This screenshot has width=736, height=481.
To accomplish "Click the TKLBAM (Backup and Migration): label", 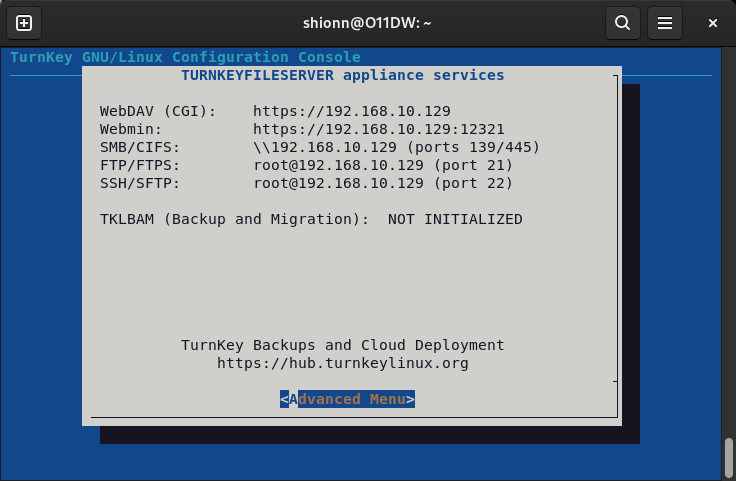I will point(234,219).
